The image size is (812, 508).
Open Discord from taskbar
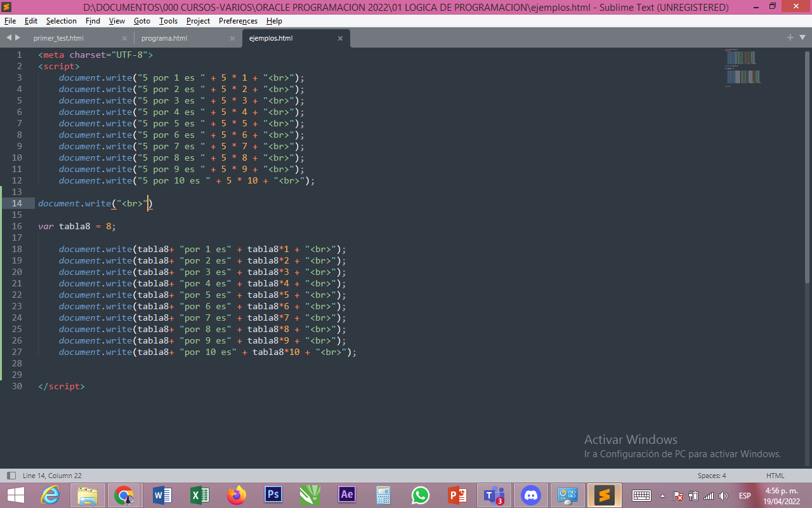pos(530,495)
